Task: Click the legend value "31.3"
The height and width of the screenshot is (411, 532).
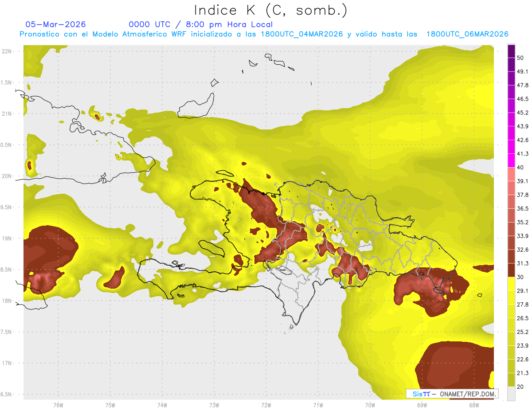Action: pos(523,263)
